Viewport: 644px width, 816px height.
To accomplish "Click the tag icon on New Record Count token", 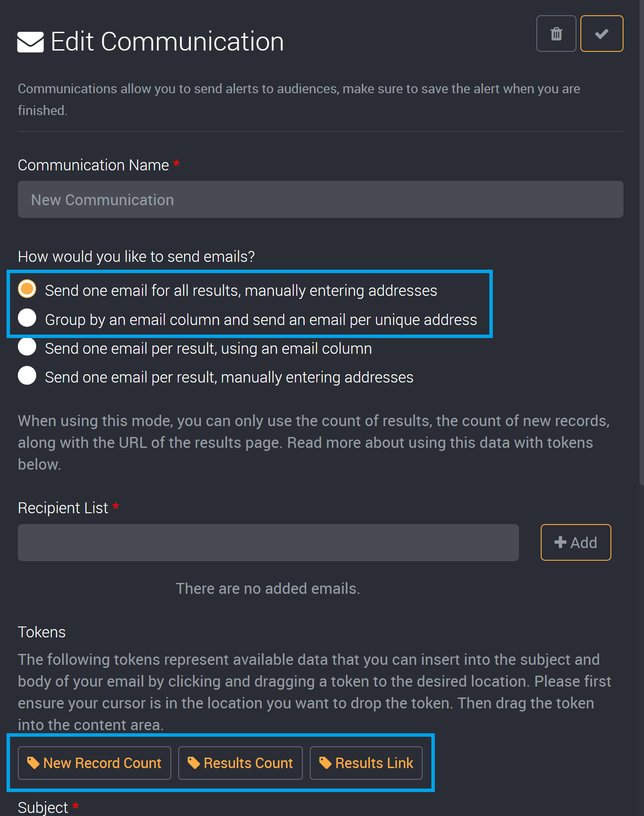I will pyautogui.click(x=34, y=763).
